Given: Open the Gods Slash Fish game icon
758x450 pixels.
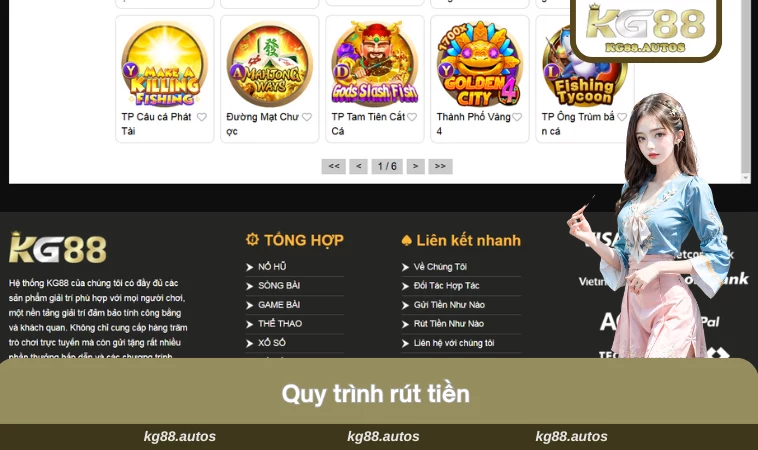Looking at the screenshot, I should tap(375, 63).
